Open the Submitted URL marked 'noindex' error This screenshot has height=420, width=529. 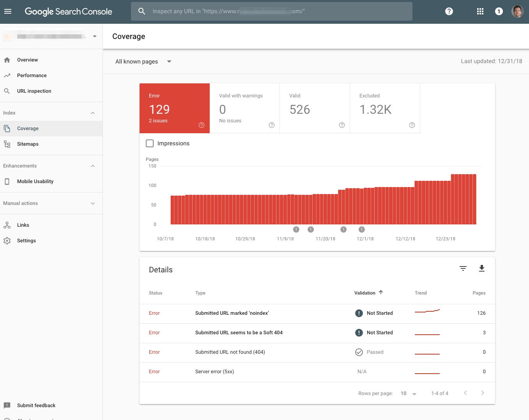(317, 314)
